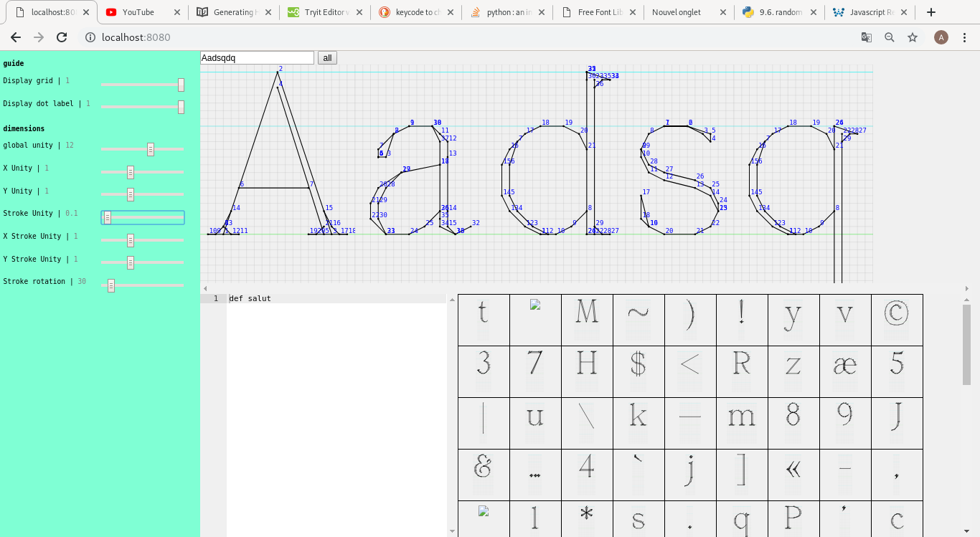The image size is (980, 537).
Task: Open a new browser tab
Action: coord(931,12)
